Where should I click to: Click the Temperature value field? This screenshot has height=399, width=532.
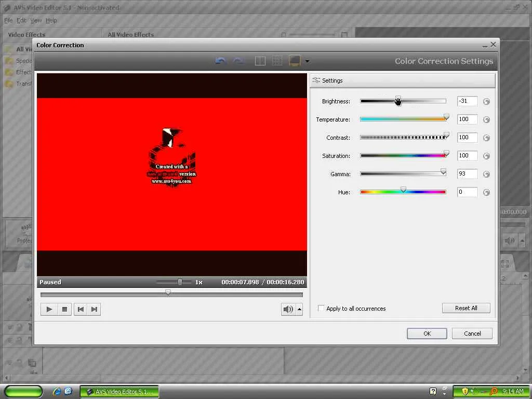(x=467, y=119)
